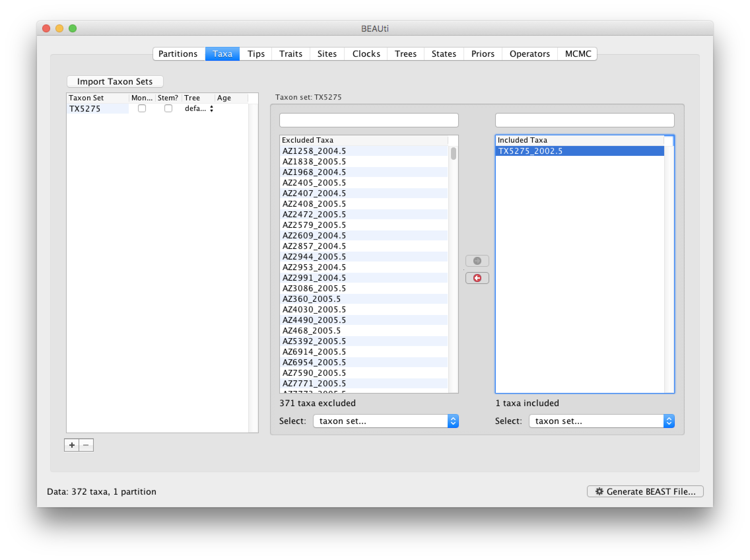Select excluded taxon AZ2609_2004.5

364,235
